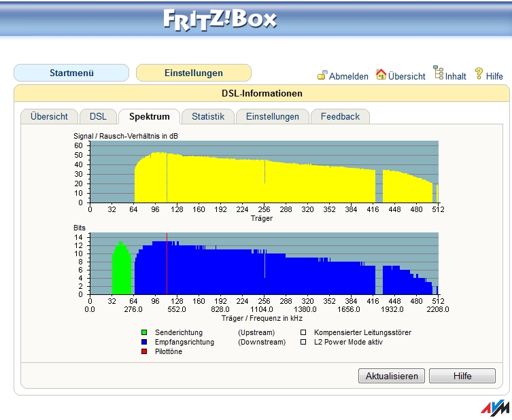Open the top Einstellungen main tab
Screen dimensions: 512x420
click(194, 73)
